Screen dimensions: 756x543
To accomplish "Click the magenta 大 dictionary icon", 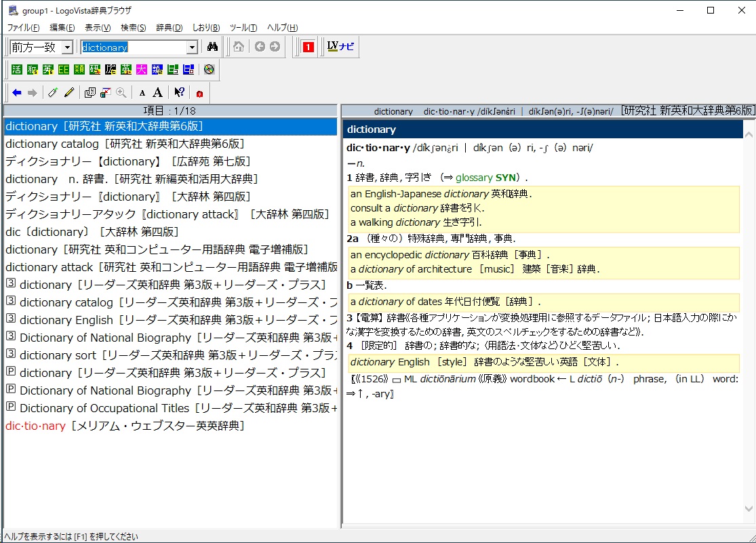I will 142,69.
